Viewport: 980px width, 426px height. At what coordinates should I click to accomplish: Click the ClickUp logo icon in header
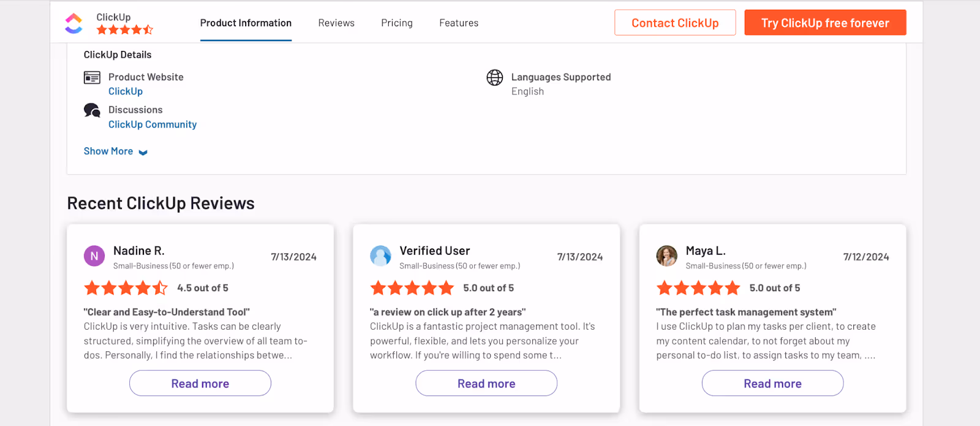coord(73,23)
